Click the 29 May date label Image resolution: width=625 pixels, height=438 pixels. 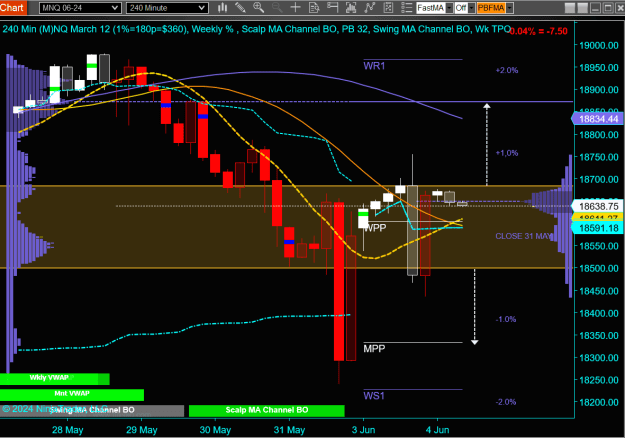pyautogui.click(x=142, y=430)
